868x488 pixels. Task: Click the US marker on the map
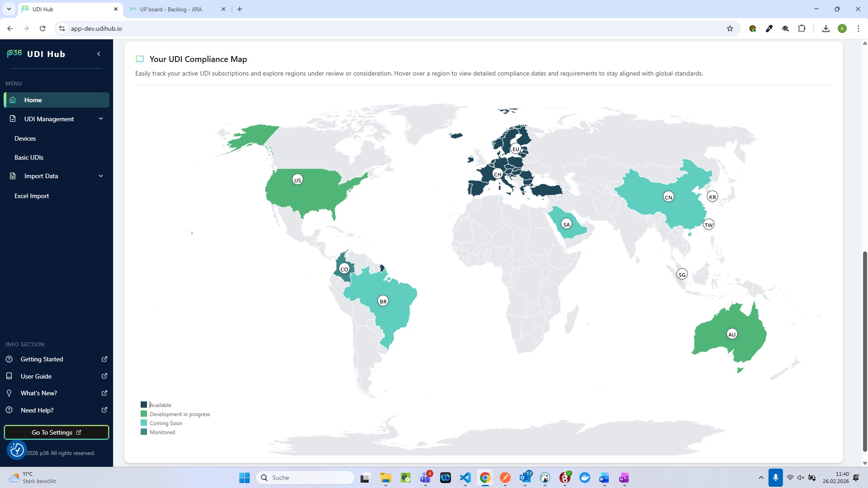click(x=297, y=180)
